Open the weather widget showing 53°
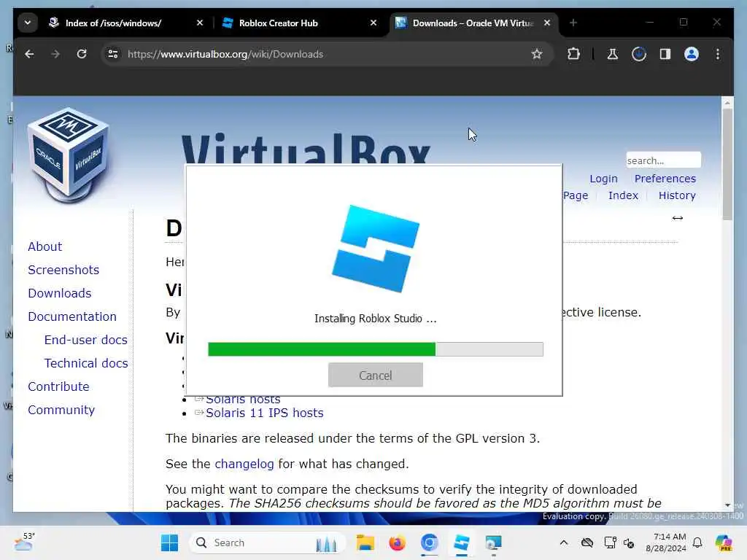Screen dimensions: 747x560 tap(24, 542)
